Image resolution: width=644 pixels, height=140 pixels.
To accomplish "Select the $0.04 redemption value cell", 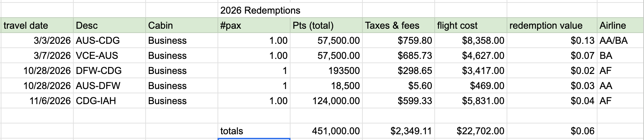I will [x=552, y=101].
